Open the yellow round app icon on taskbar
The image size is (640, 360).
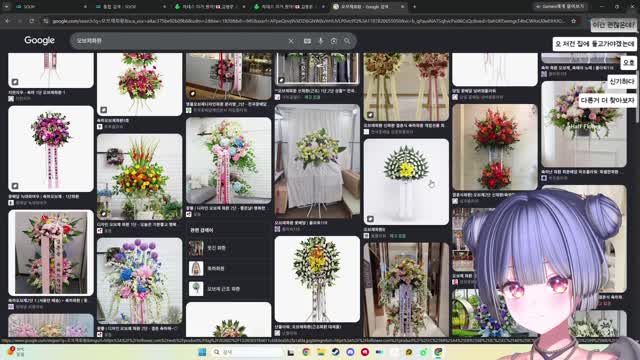(x=409, y=352)
